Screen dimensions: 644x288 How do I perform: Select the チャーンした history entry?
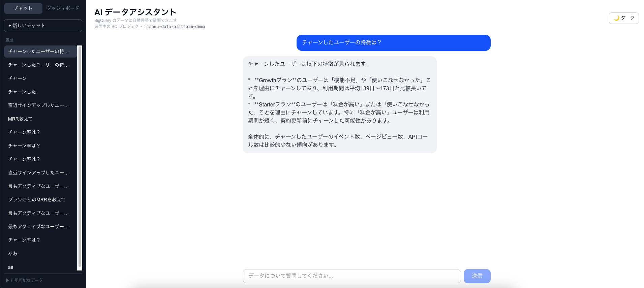tap(22, 92)
